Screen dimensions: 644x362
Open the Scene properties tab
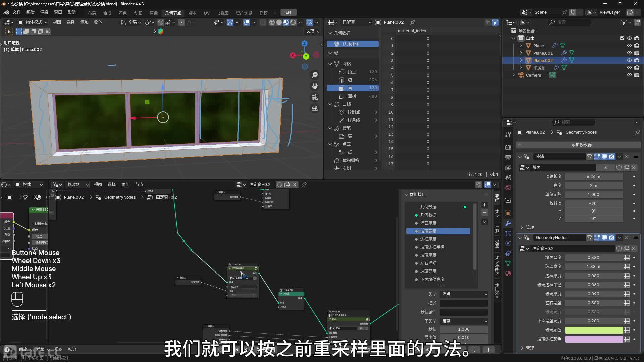pyautogui.click(x=508, y=177)
